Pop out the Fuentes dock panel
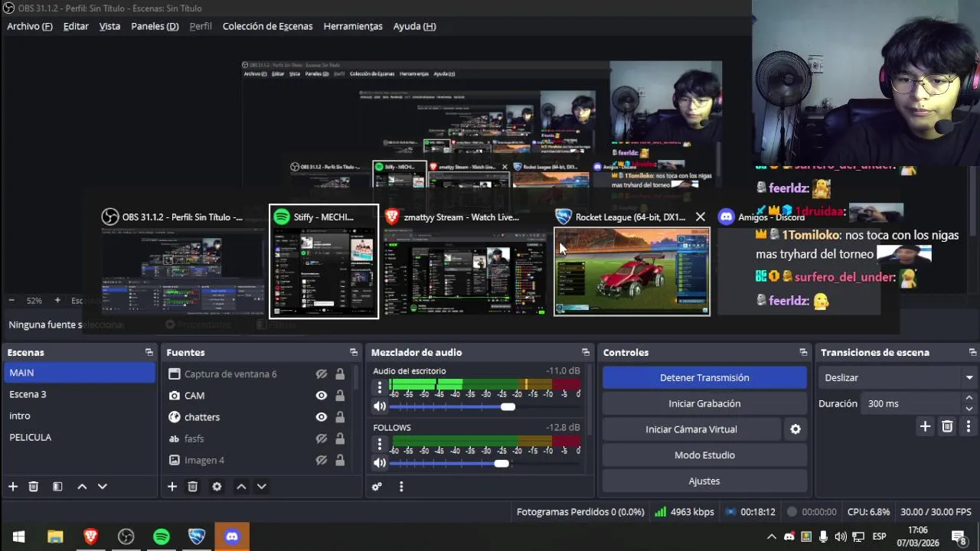The height and width of the screenshot is (551, 980). 354,353
